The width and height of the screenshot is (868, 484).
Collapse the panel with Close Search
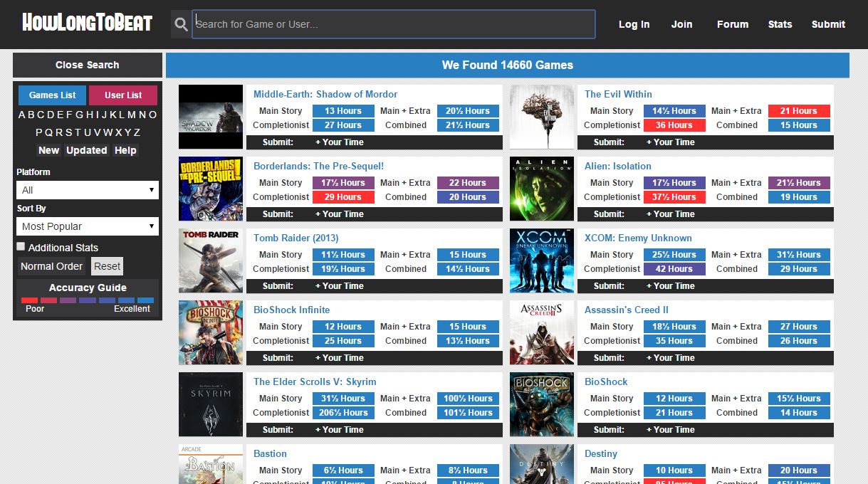coord(87,65)
